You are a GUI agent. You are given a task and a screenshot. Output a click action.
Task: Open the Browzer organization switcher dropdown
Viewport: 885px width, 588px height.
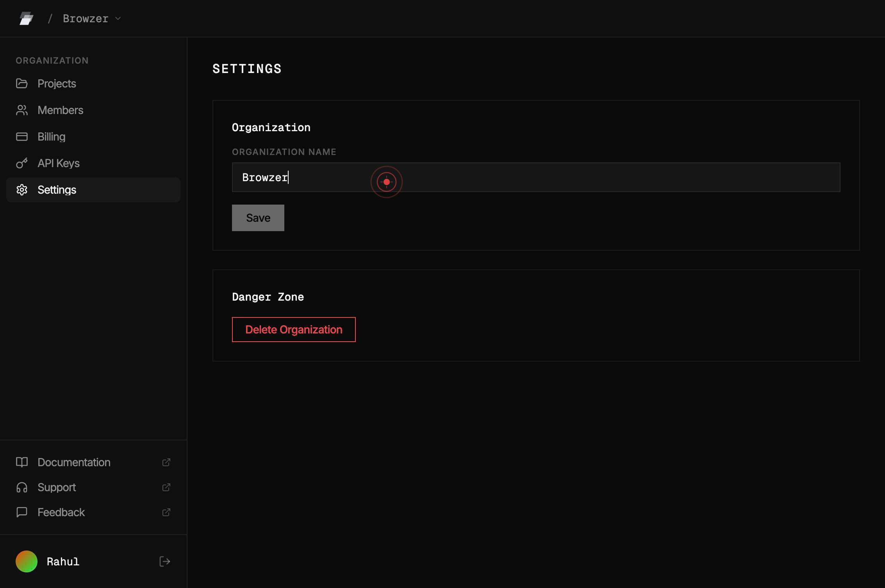coord(92,18)
